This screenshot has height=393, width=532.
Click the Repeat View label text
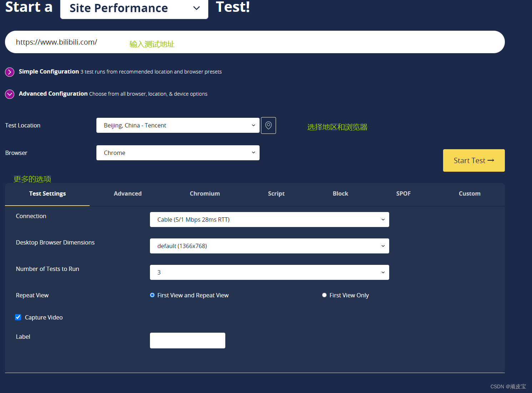click(x=32, y=296)
